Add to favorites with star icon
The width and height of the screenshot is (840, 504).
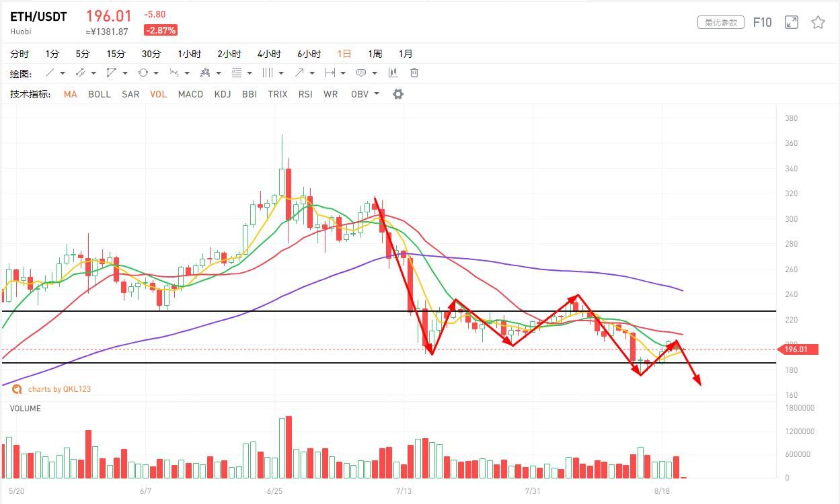click(818, 22)
